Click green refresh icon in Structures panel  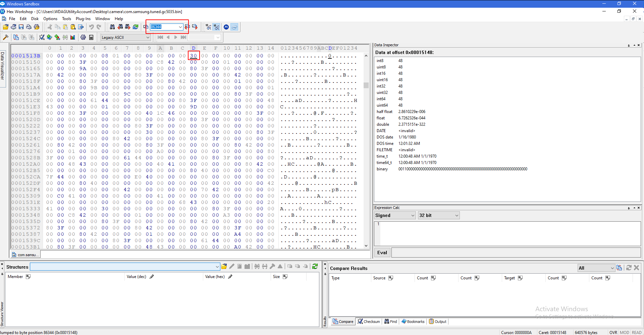[315, 267]
